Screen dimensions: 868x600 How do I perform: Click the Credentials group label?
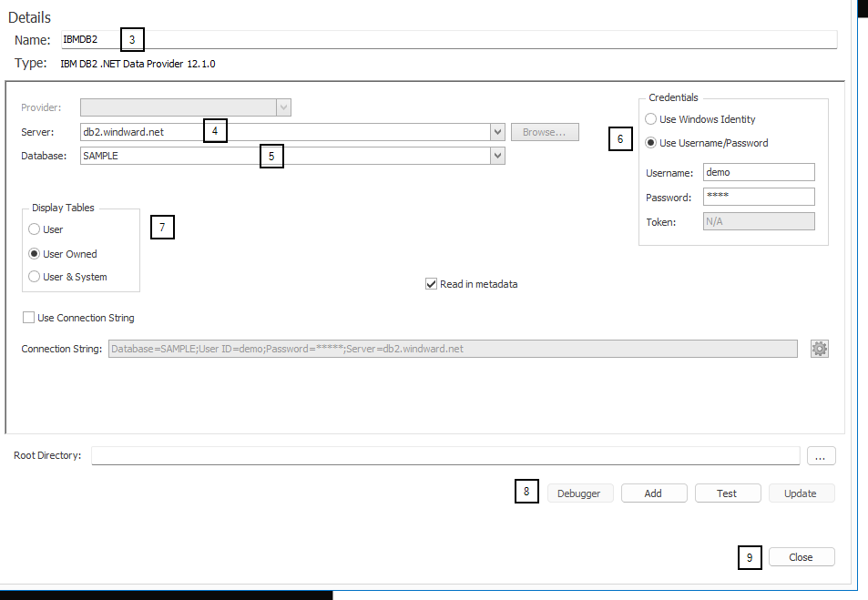pos(673,97)
